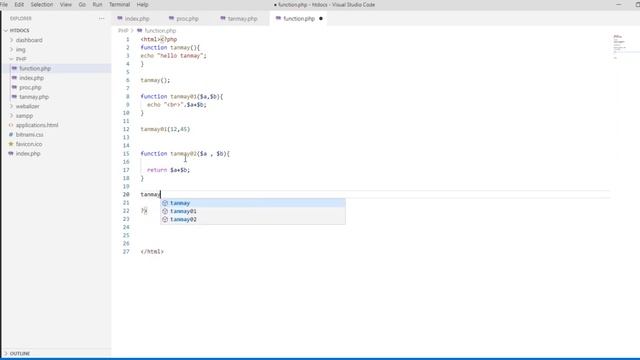
Task: Open favicon.ico file
Action: [29, 144]
